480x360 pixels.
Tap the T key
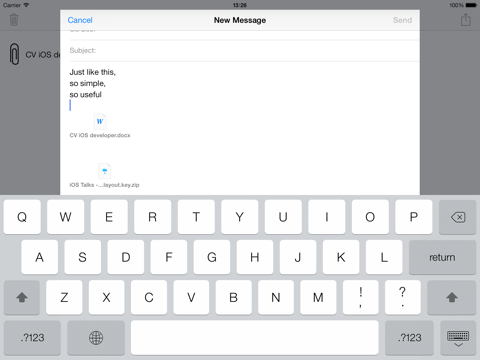pyautogui.click(x=196, y=217)
